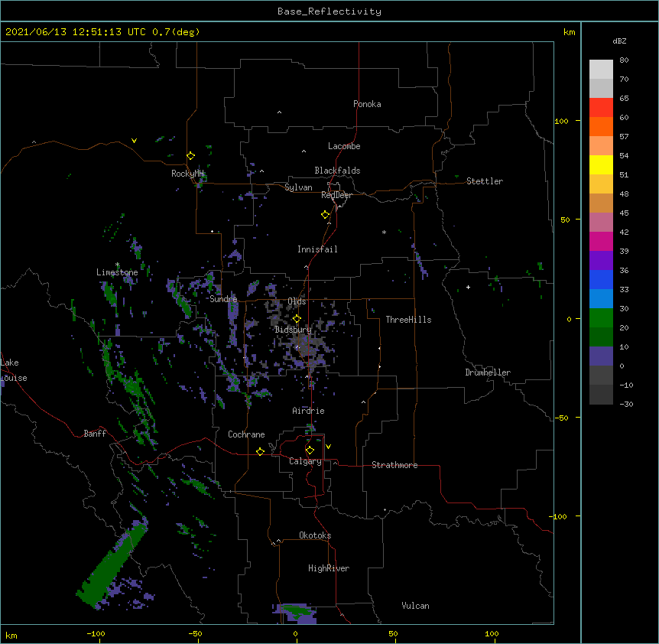Select the orange 60-57 dBZ legend swatch

tap(601, 126)
